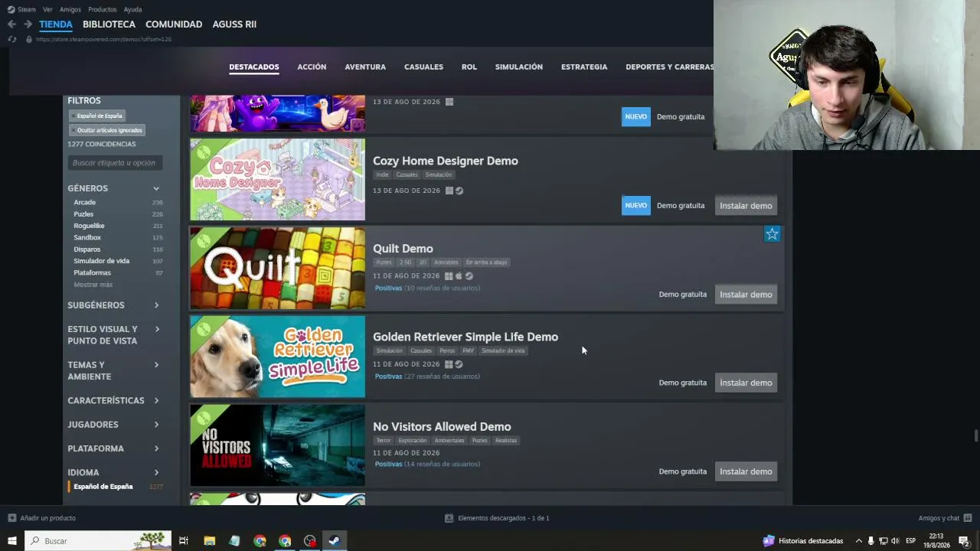Image resolution: width=980 pixels, height=551 pixels.
Task: Open File Explorer from the taskbar
Action: [209, 541]
